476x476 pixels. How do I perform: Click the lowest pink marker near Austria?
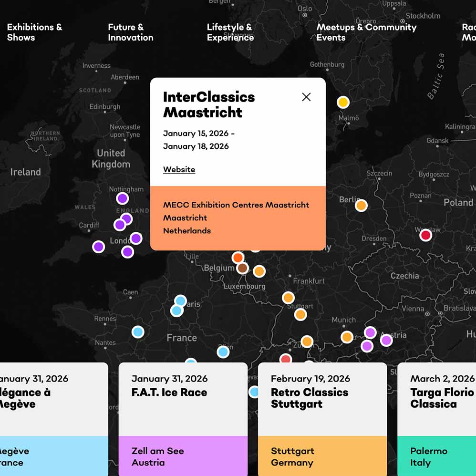[367, 346]
